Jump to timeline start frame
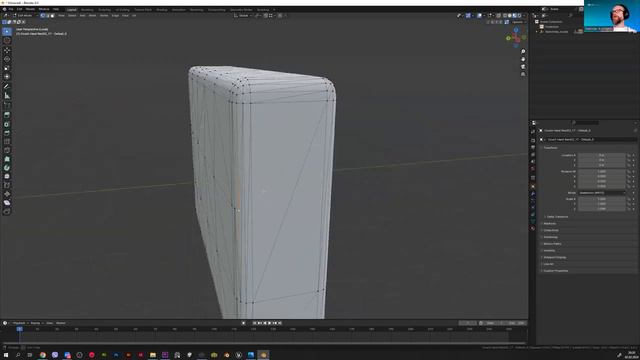 254,323
